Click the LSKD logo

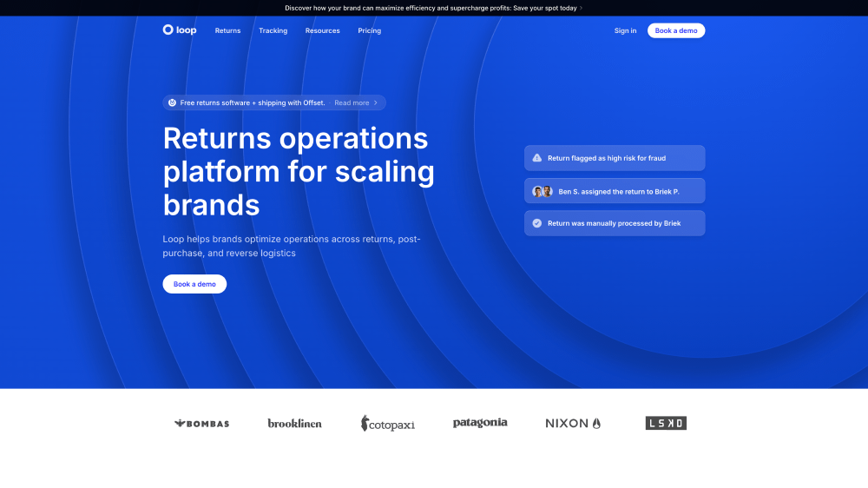(666, 423)
